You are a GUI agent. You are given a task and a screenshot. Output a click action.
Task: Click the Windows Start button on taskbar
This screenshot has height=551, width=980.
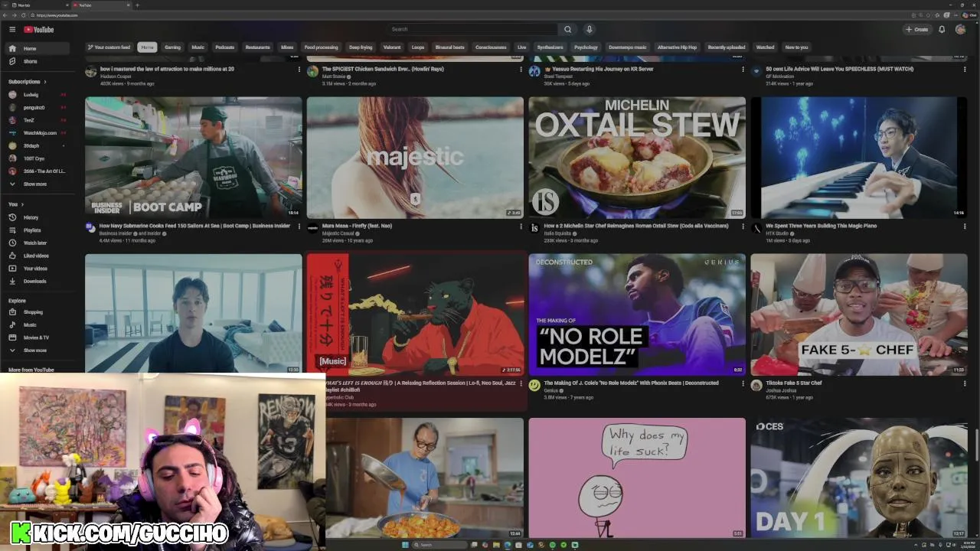click(404, 545)
